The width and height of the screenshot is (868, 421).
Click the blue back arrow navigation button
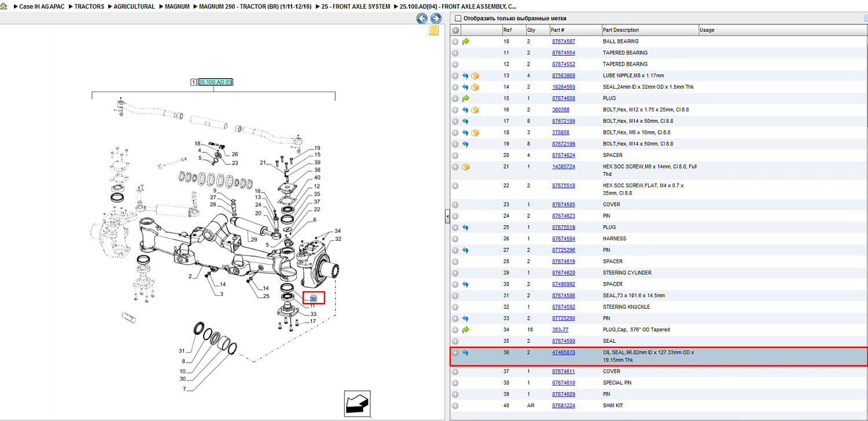click(x=422, y=19)
